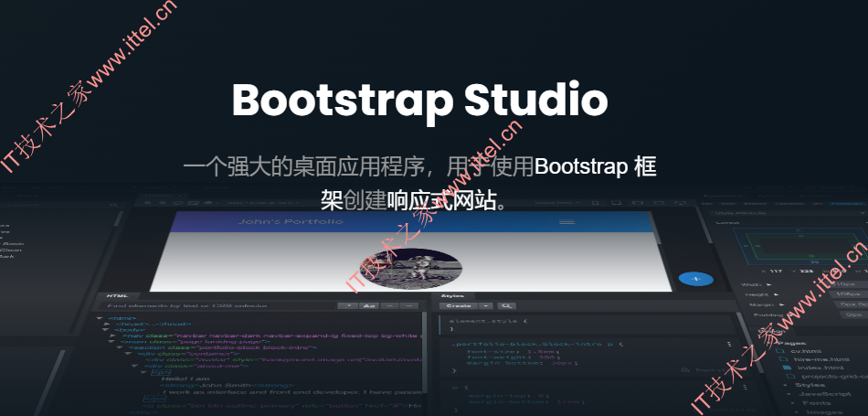
Task: Expand the Margin options arrow
Action: (781, 304)
